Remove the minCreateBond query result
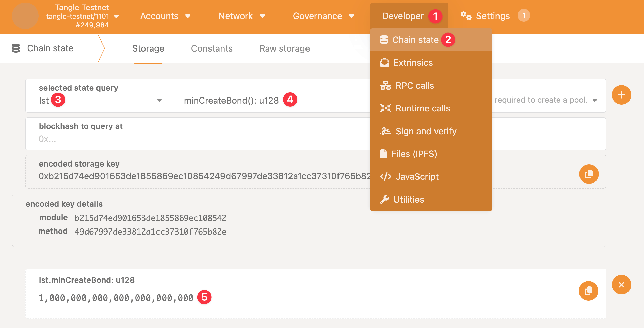 point(621,285)
